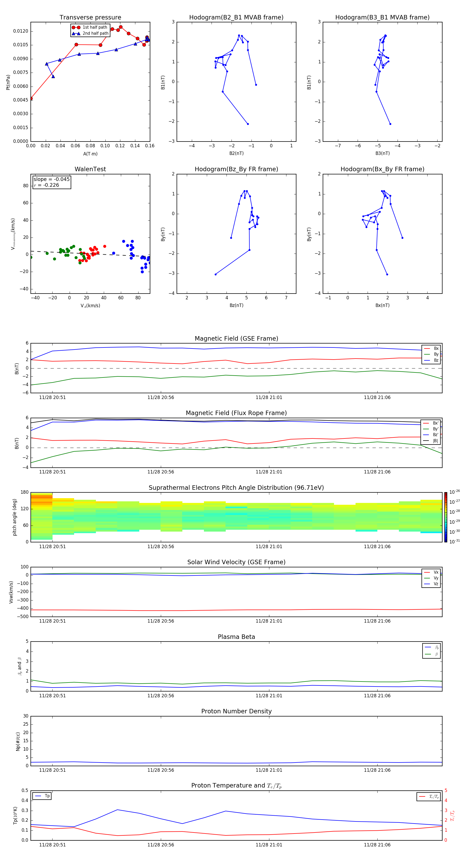This screenshot has height=868, width=473.
Task: Click the 'slope = -0.045' annotation
Action: (52, 179)
